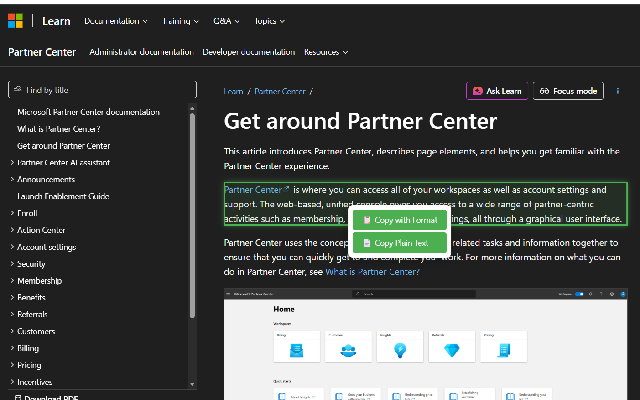Select the Customers item in the sidebar
Screen dimensions: 640x400
[36, 331]
